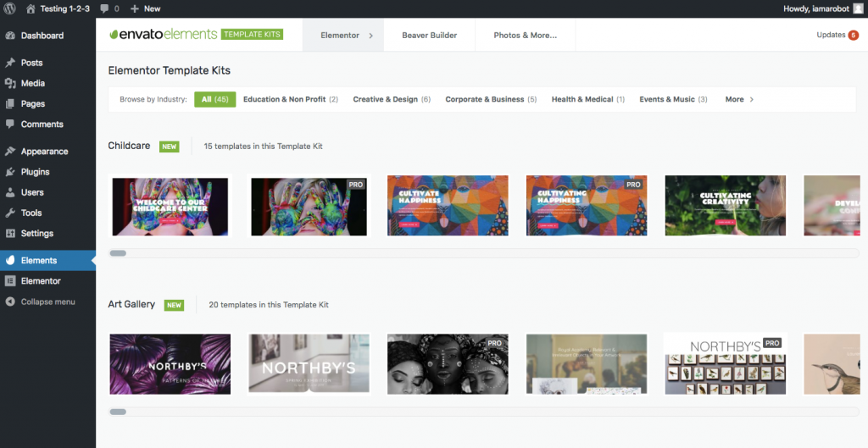Open Northby's PRO framed birds template
Viewport: 868px width, 448px height.
(726, 364)
